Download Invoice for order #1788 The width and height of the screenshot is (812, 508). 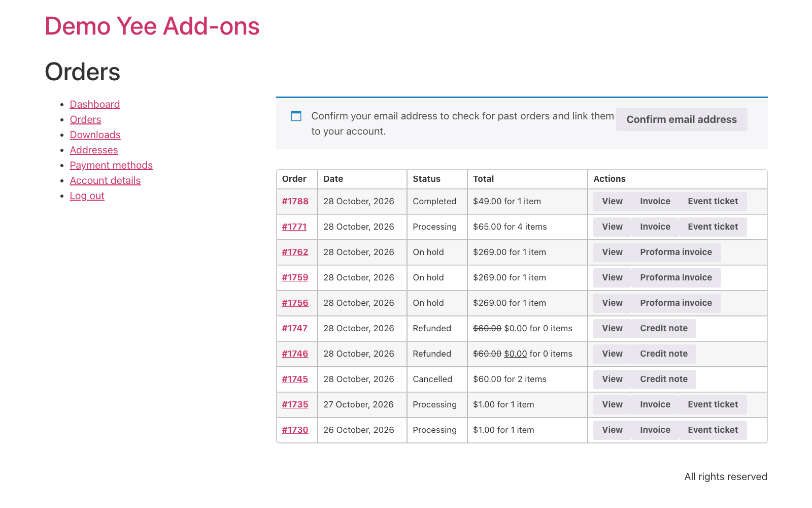(x=655, y=201)
